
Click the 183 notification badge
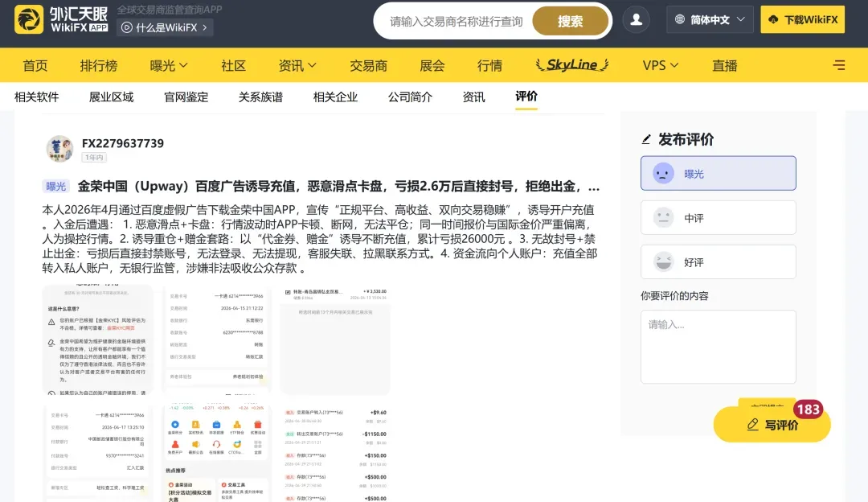click(809, 409)
